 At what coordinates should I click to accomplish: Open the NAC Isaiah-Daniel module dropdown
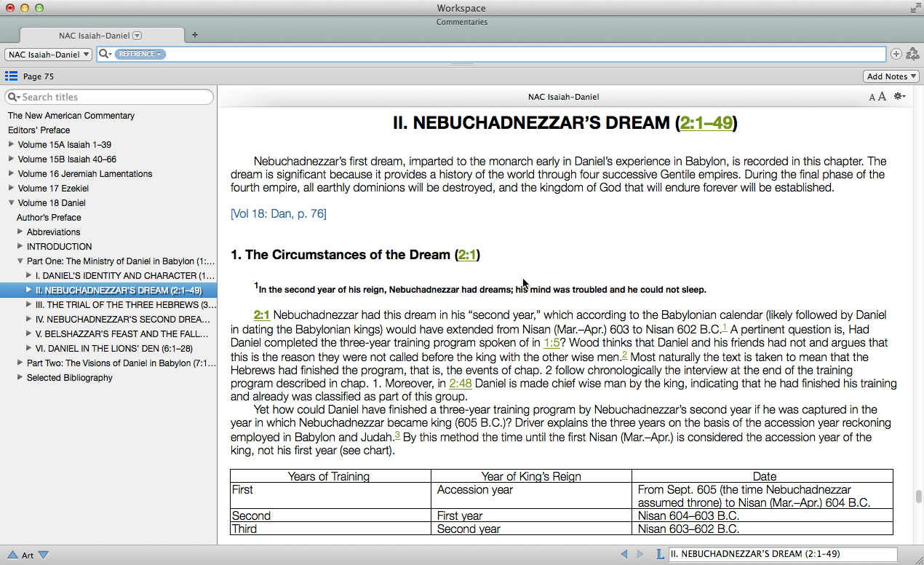coord(48,55)
